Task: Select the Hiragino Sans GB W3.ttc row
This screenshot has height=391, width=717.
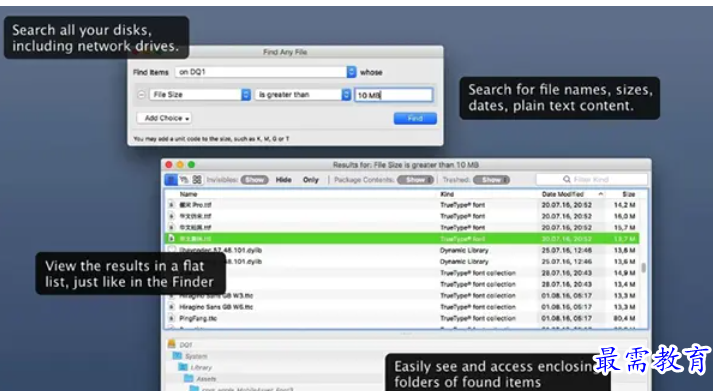Action: point(401,295)
